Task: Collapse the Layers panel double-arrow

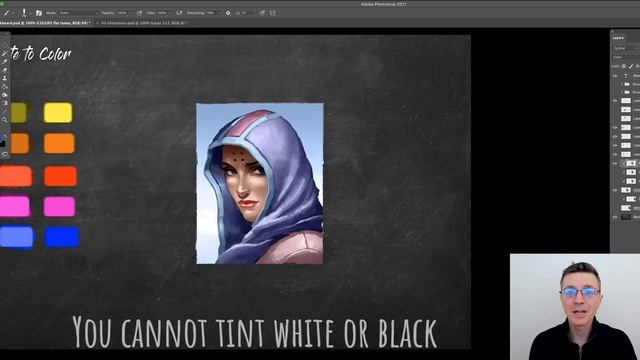Action: [612, 31]
